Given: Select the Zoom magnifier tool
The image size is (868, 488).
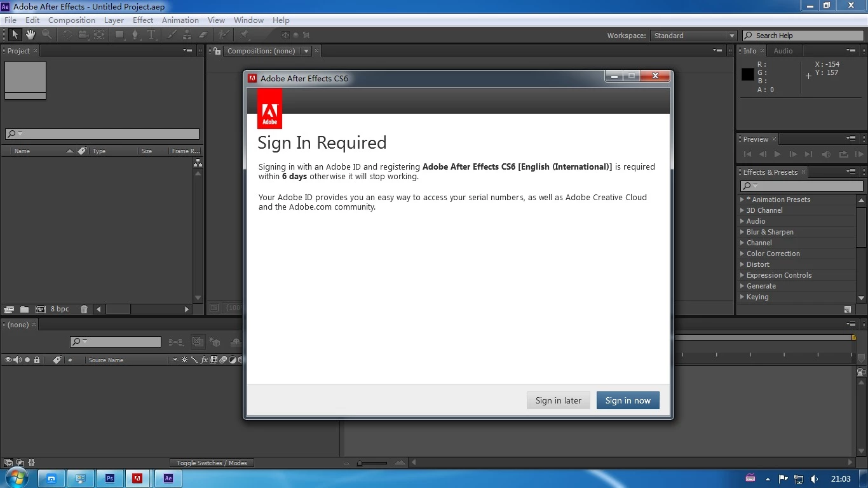Looking at the screenshot, I should click(46, 35).
